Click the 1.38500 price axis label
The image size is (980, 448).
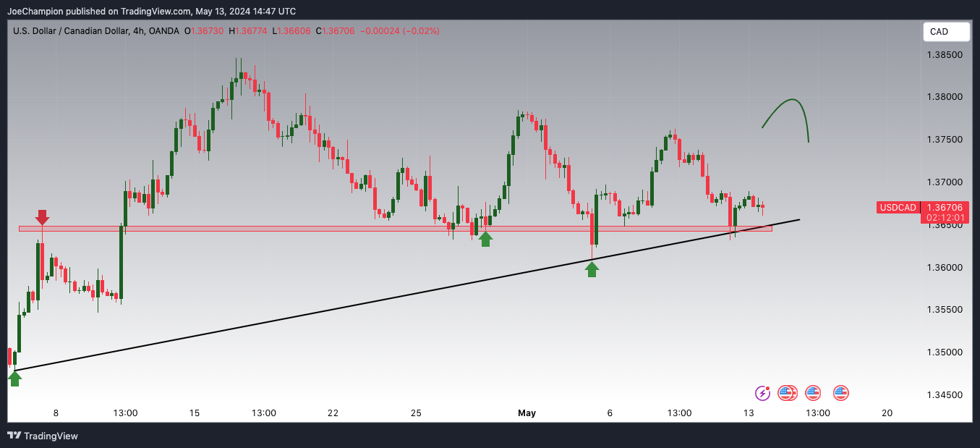945,55
